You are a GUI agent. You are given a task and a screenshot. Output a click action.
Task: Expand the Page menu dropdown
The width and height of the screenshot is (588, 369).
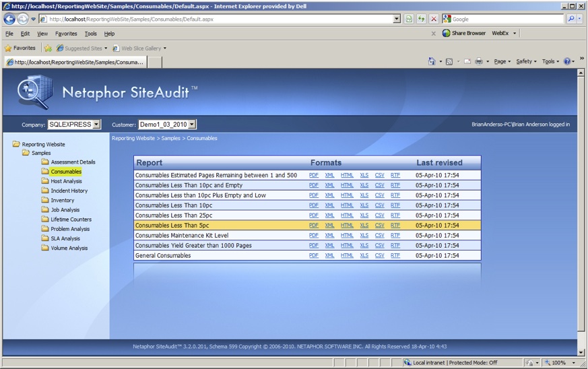coord(502,61)
